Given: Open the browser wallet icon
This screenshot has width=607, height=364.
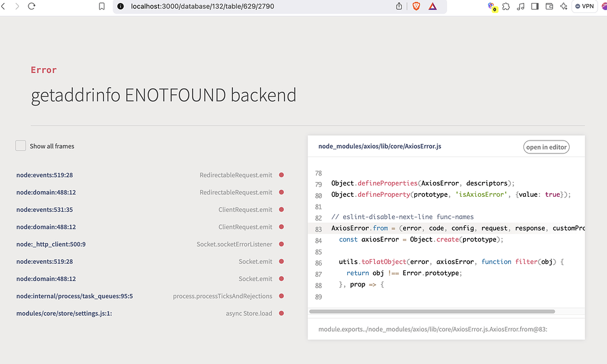Looking at the screenshot, I should (x=549, y=7).
